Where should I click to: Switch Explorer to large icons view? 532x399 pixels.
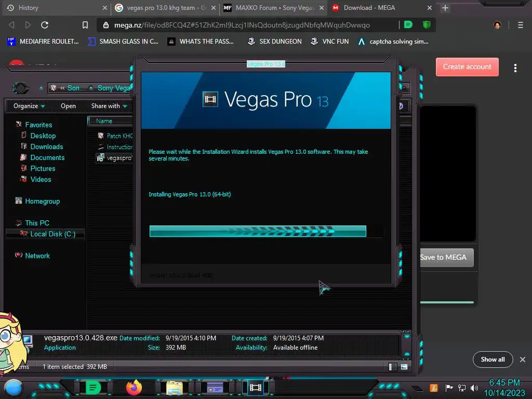[404, 367]
